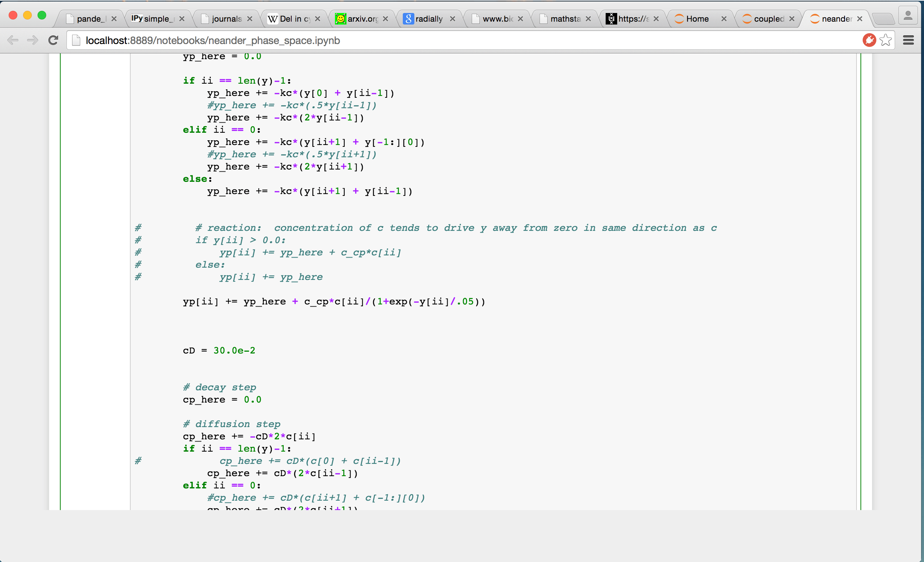Click the user profile icon at top right
Image resolution: width=924 pixels, height=562 pixels.
pos(908,15)
